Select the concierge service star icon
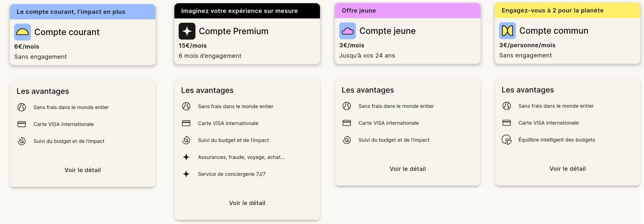The width and height of the screenshot is (644, 224). [x=187, y=174]
